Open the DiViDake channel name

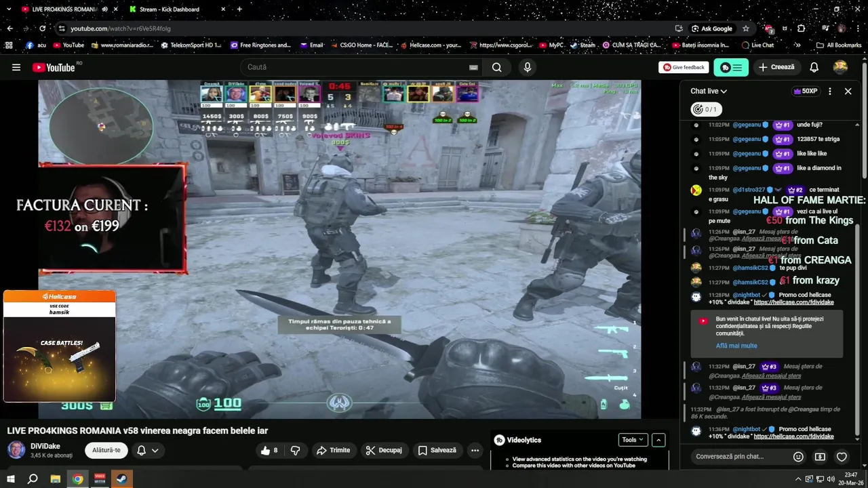point(45,446)
